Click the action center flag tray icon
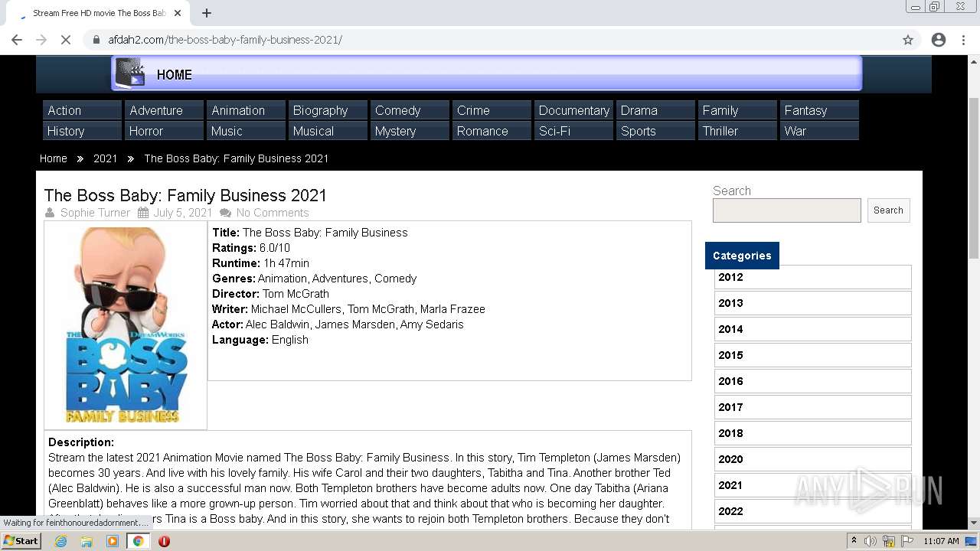The image size is (980, 551). tap(907, 541)
